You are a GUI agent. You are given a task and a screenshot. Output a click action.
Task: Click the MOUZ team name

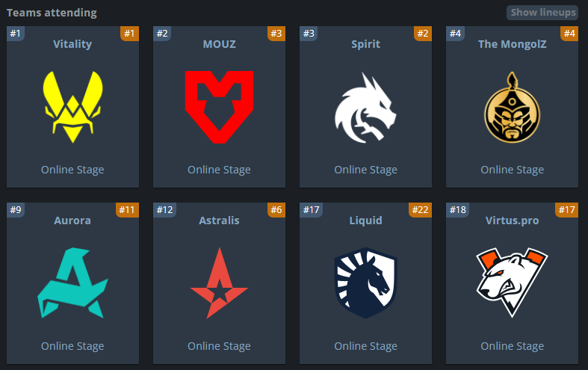click(x=220, y=44)
